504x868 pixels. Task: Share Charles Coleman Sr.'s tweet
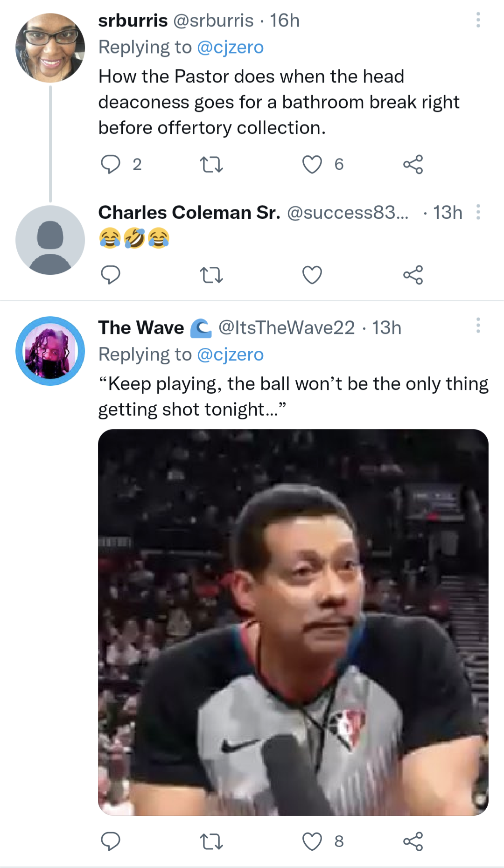pos(413,275)
